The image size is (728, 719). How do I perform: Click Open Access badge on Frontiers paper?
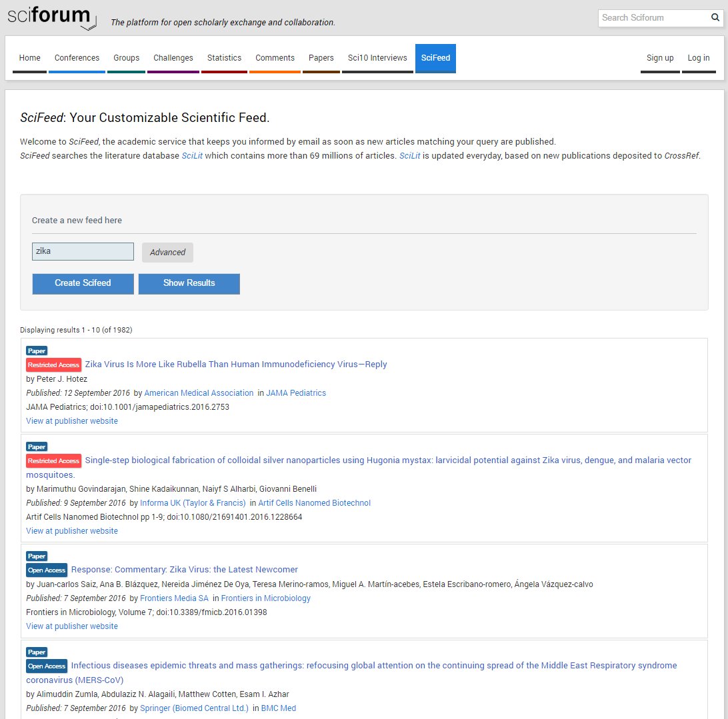click(47, 570)
